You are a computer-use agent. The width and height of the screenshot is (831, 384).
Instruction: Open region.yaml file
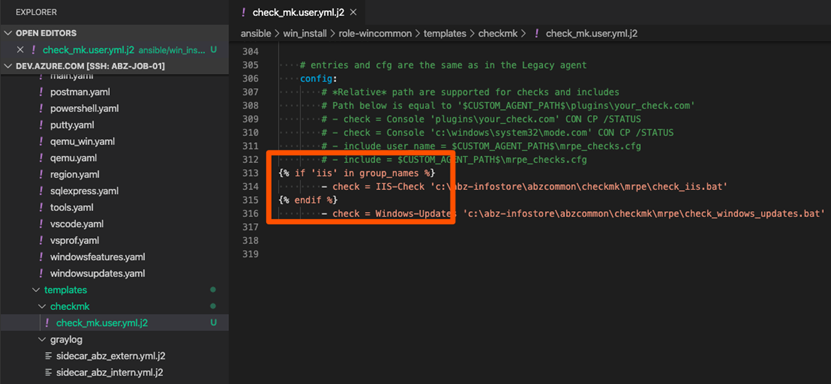click(x=75, y=174)
